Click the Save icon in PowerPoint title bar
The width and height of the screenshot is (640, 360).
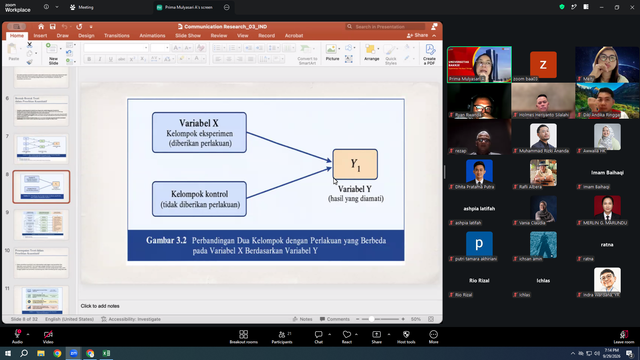53,27
